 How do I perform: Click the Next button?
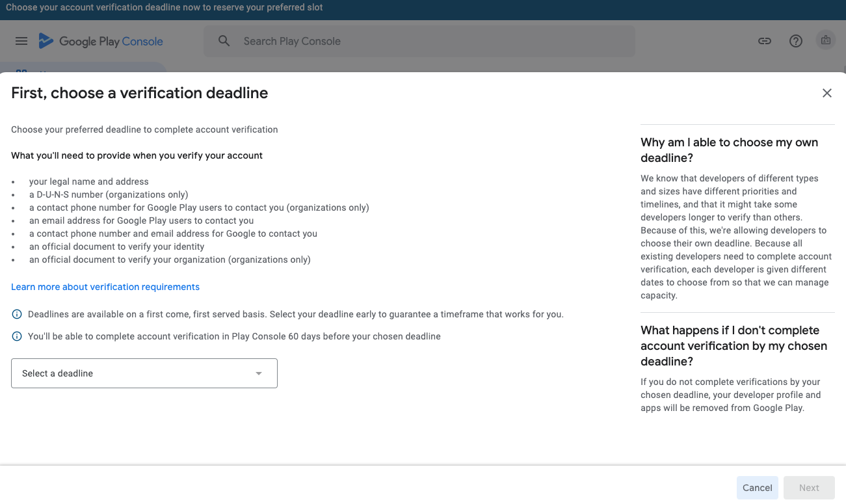pyautogui.click(x=809, y=488)
